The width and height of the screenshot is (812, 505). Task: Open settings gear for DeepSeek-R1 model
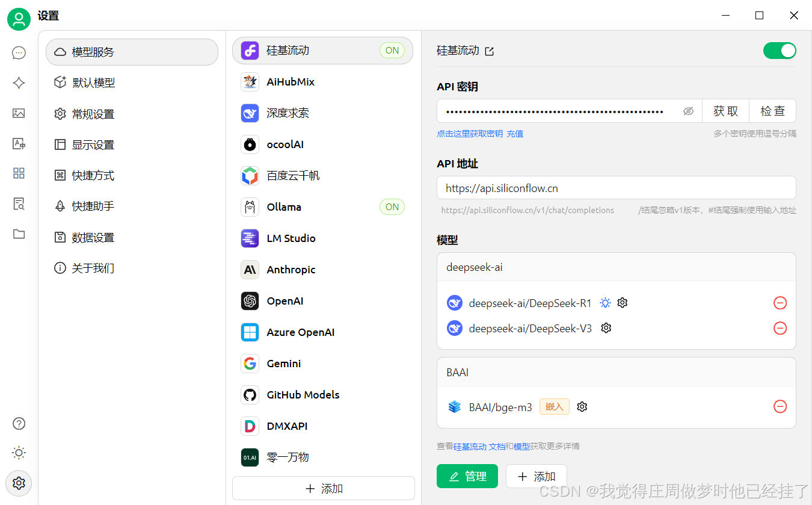tap(623, 303)
